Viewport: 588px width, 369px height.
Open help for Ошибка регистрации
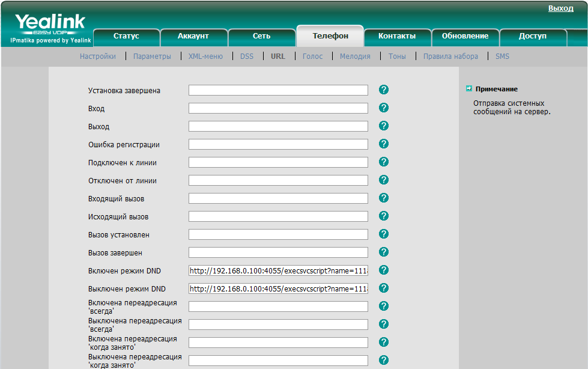pos(384,144)
